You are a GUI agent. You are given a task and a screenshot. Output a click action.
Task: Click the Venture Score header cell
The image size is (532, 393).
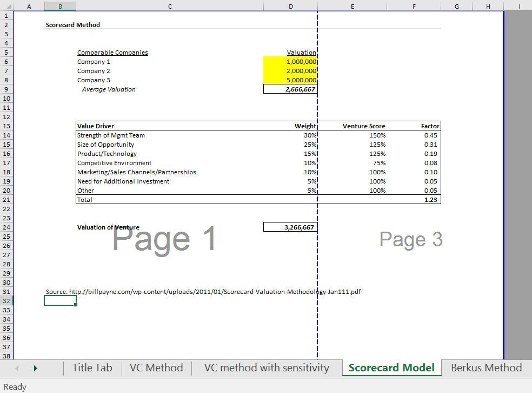tap(364, 126)
